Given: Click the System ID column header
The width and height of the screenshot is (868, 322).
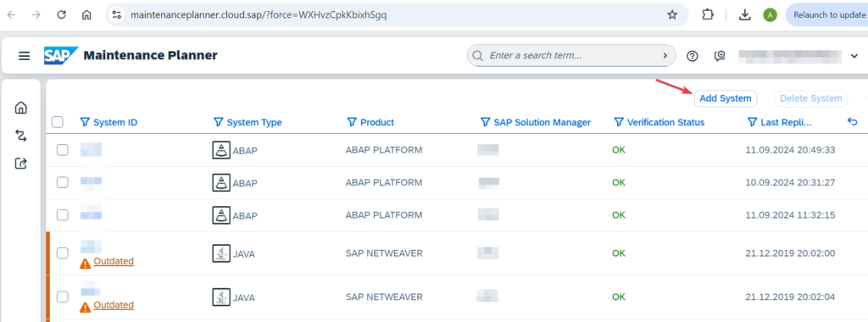Looking at the screenshot, I should pyautogui.click(x=115, y=122).
